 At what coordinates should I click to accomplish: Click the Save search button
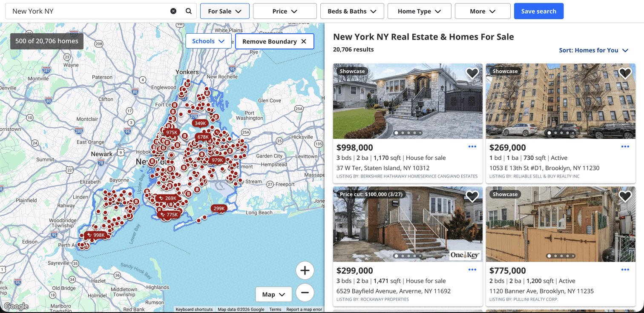(538, 11)
